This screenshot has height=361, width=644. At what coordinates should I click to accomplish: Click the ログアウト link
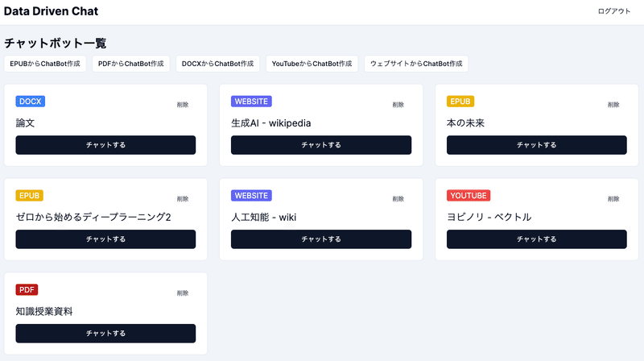click(614, 11)
